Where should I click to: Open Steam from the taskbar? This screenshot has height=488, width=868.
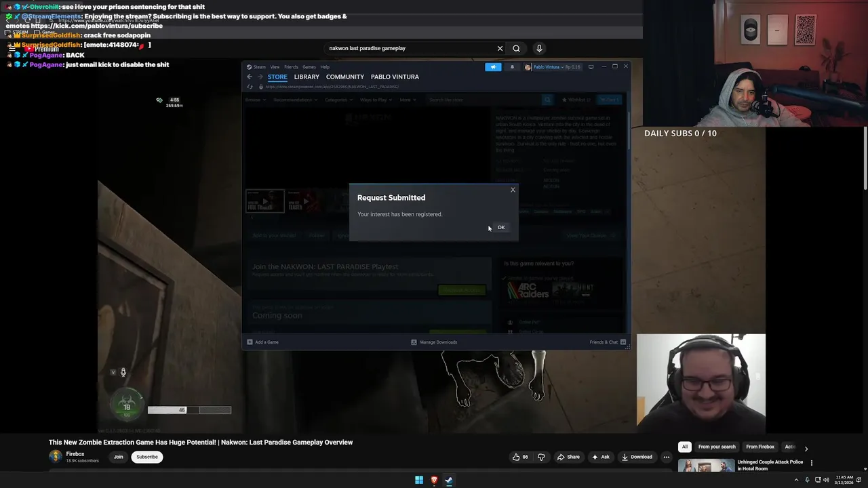pyautogui.click(x=449, y=481)
